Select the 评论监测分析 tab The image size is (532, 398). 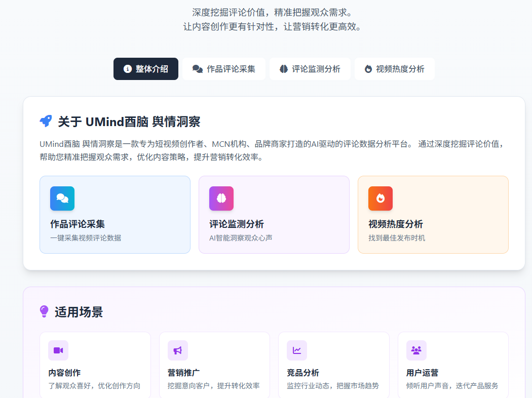(310, 69)
